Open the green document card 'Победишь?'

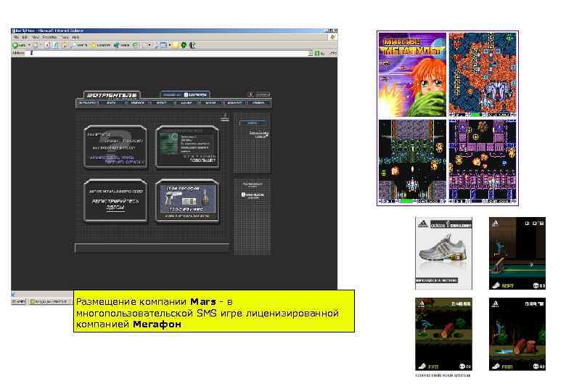(187, 147)
